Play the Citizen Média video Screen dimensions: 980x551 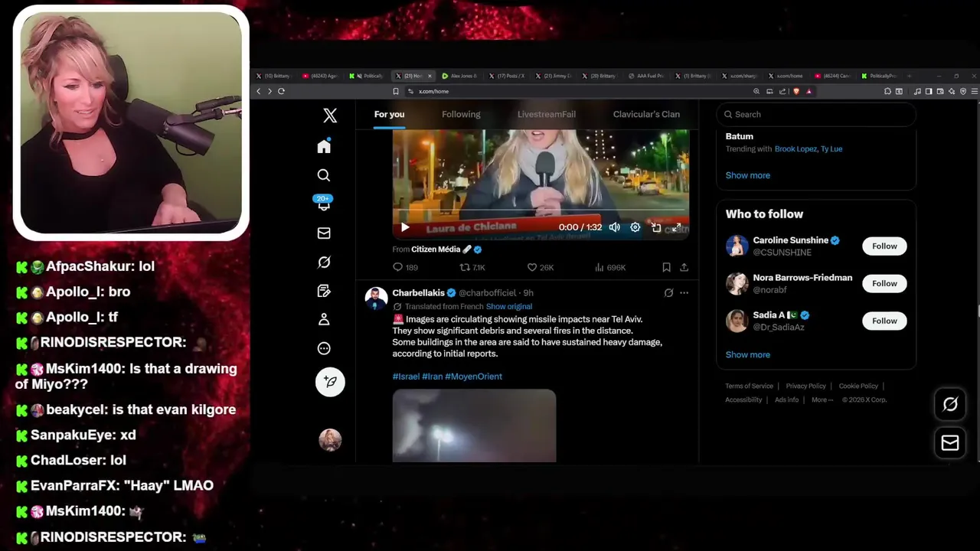click(405, 227)
